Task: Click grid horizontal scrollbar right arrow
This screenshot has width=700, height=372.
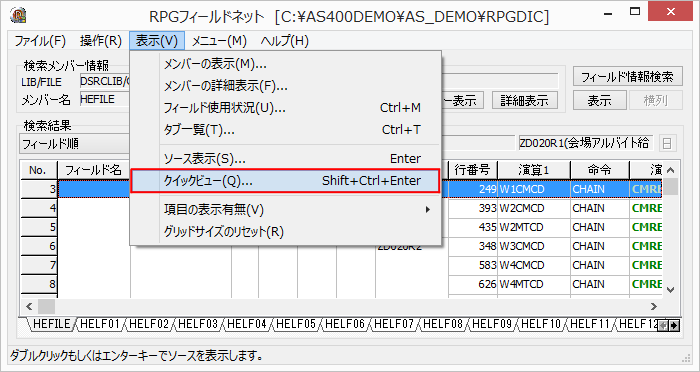Action: 654,306
